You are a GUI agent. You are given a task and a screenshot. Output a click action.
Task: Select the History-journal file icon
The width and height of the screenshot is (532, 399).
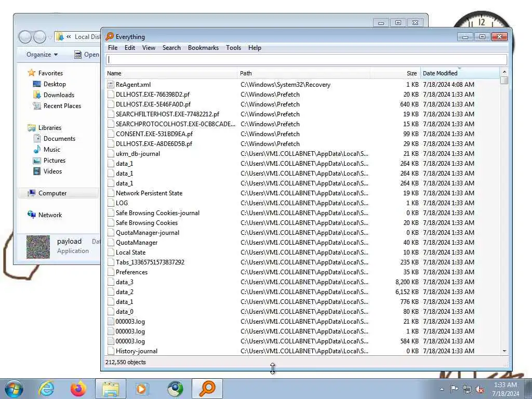pos(111,351)
